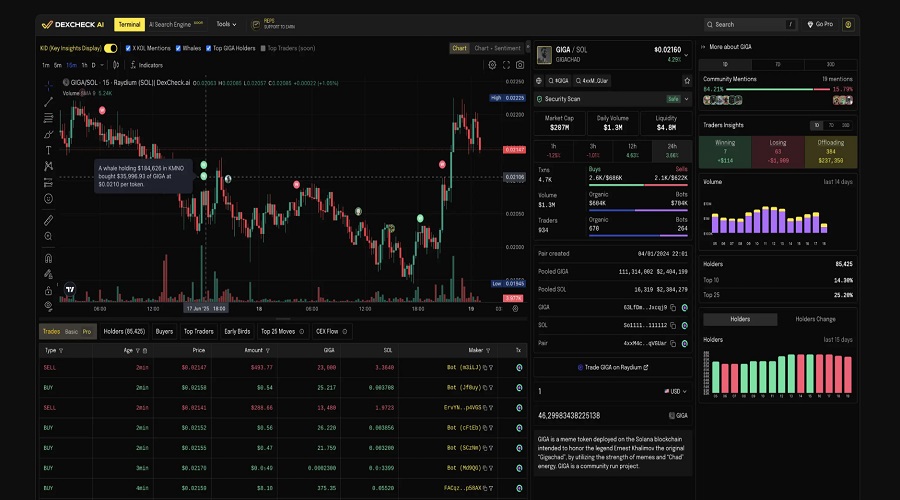The image size is (900, 500).
Task: Select the ruler measure tool
Action: tap(48, 219)
